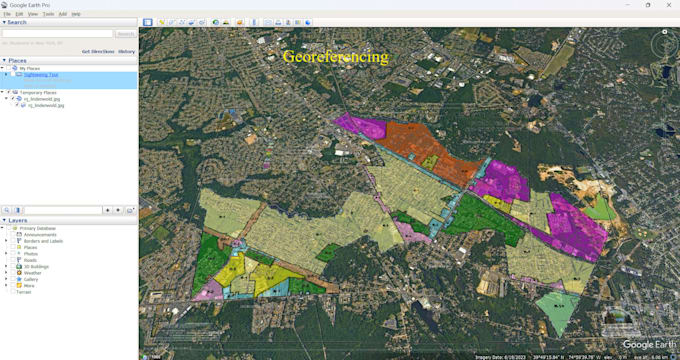
Task: Click the Get Directions link
Action: [98, 52]
